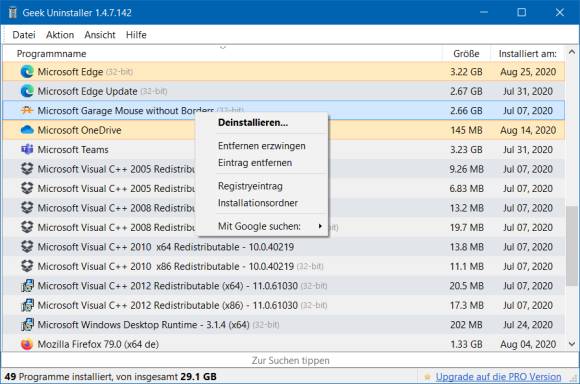The width and height of the screenshot is (580, 384).
Task: Click the Microsoft Teams icon
Action: (x=27, y=149)
